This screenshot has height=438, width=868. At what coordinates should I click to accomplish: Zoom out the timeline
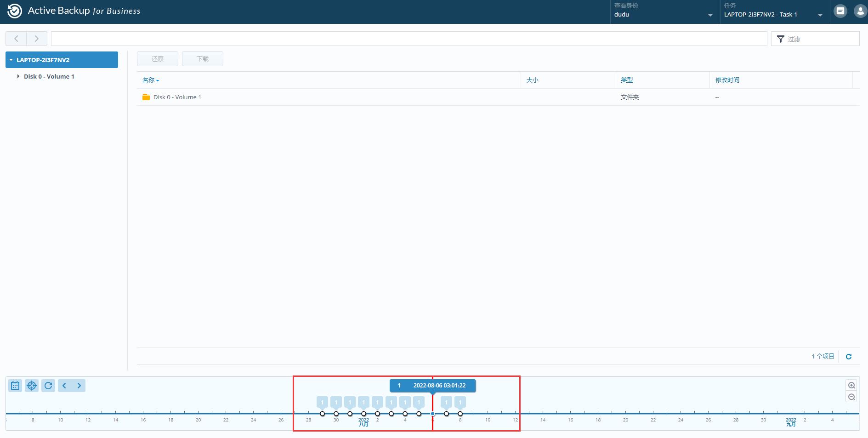[851, 397]
